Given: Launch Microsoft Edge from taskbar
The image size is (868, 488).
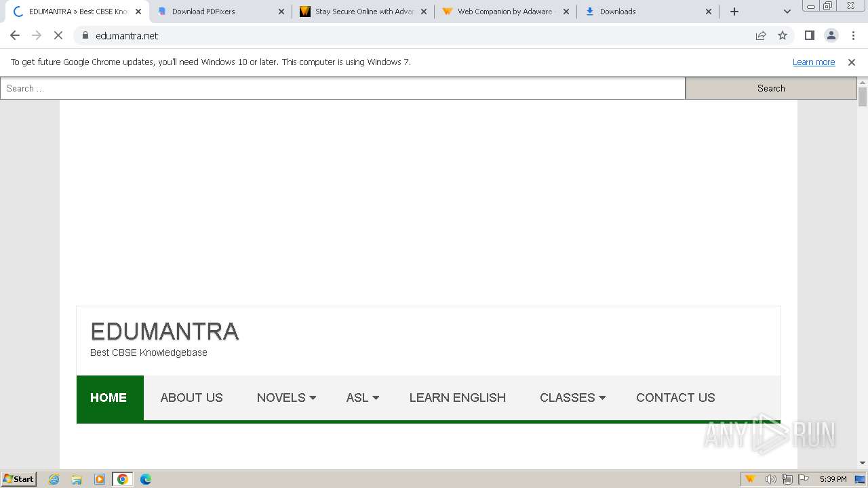Looking at the screenshot, I should tap(146, 479).
